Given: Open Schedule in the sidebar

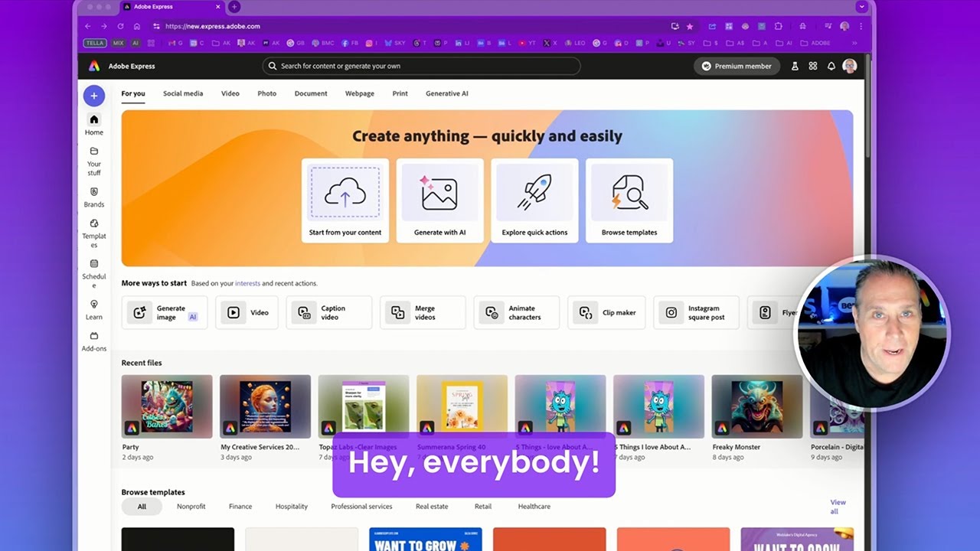Looking at the screenshot, I should coord(94,274).
